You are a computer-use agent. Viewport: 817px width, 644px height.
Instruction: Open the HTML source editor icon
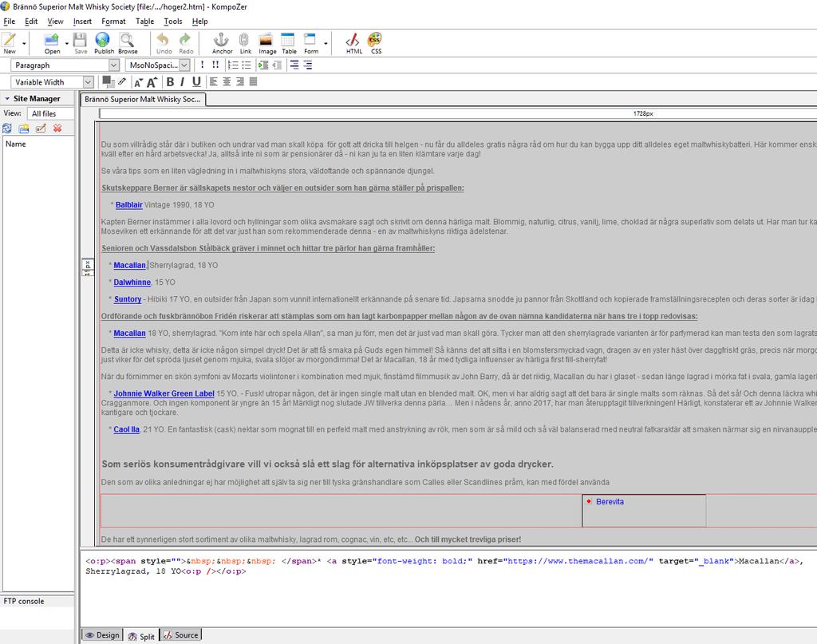(x=353, y=43)
